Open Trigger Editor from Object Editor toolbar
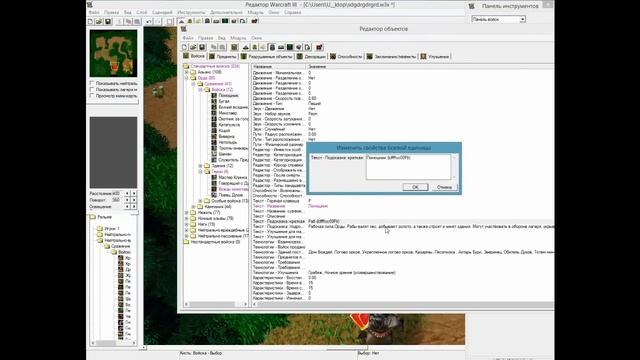Viewport: 640px width, 360px height. (254, 47)
